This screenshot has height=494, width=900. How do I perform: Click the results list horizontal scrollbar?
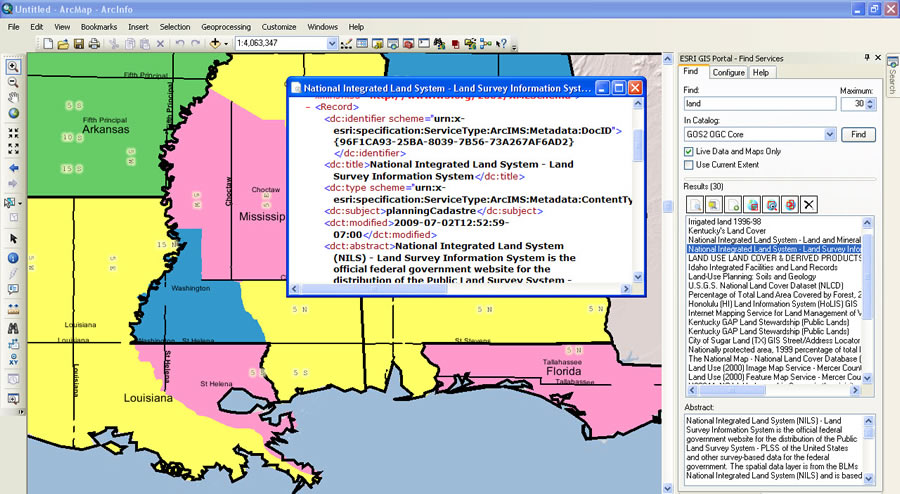[774, 390]
